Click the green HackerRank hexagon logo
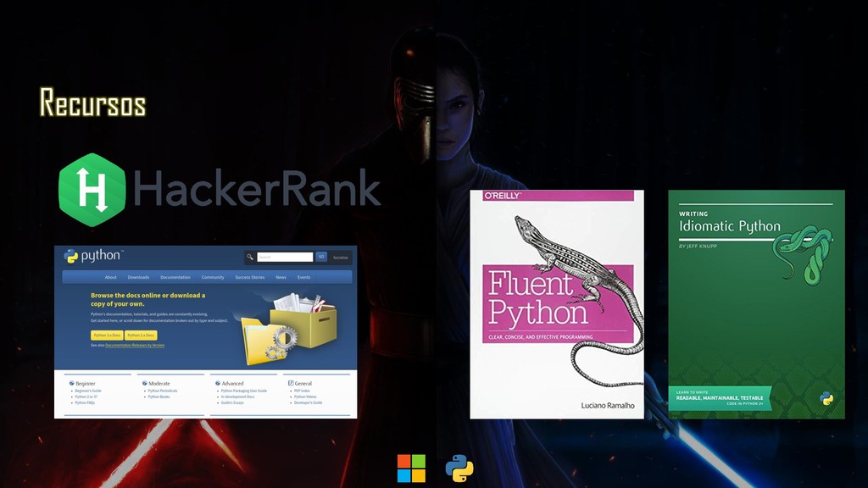The image size is (868, 488). pos(92,190)
